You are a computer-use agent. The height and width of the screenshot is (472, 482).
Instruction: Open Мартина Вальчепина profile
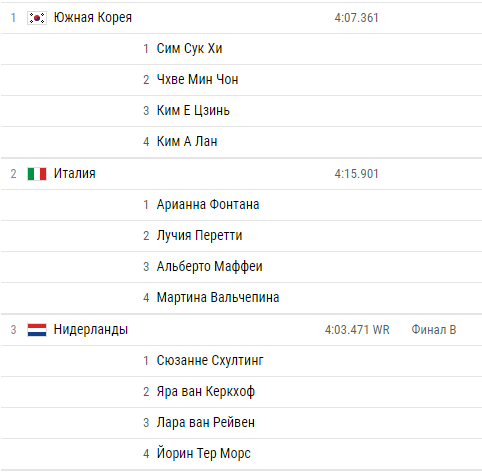[218, 298]
